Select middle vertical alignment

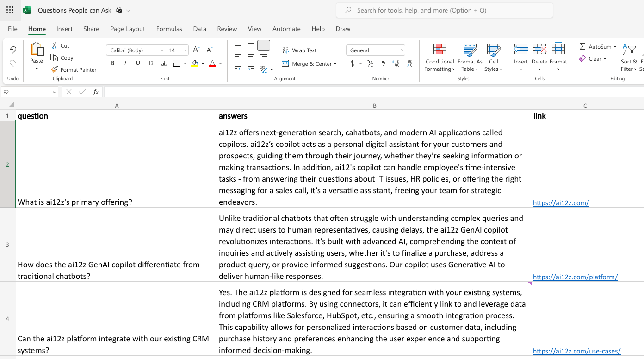[251, 45]
